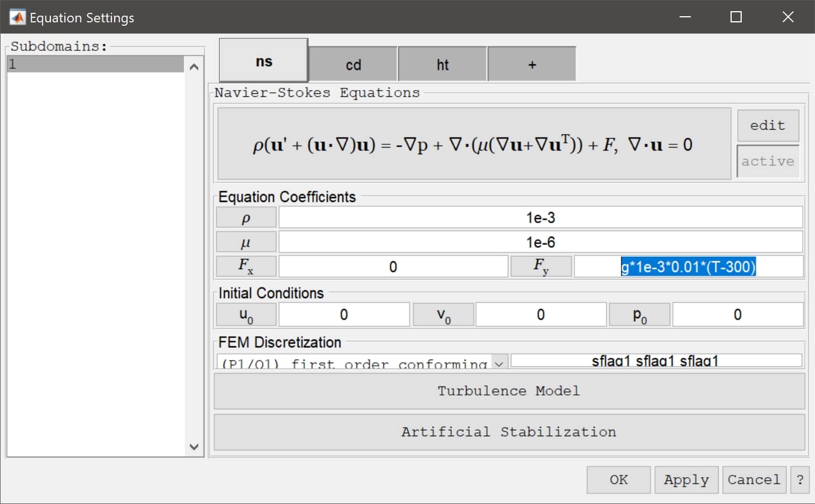
Task: Click the u0 label button
Action: click(246, 315)
